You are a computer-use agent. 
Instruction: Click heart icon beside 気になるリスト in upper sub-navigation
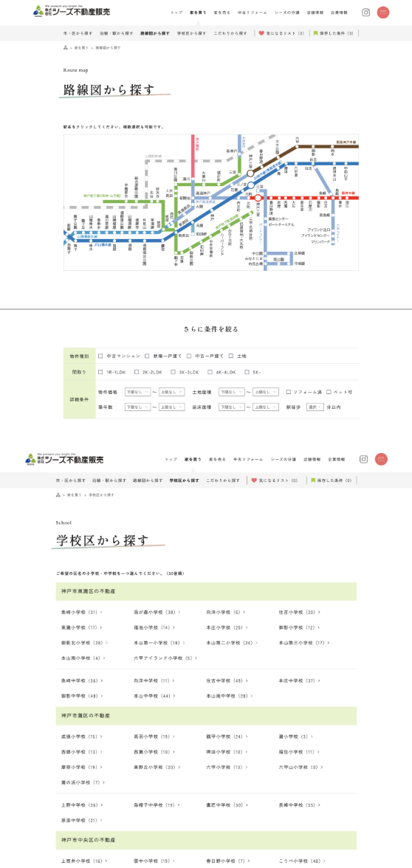261,33
